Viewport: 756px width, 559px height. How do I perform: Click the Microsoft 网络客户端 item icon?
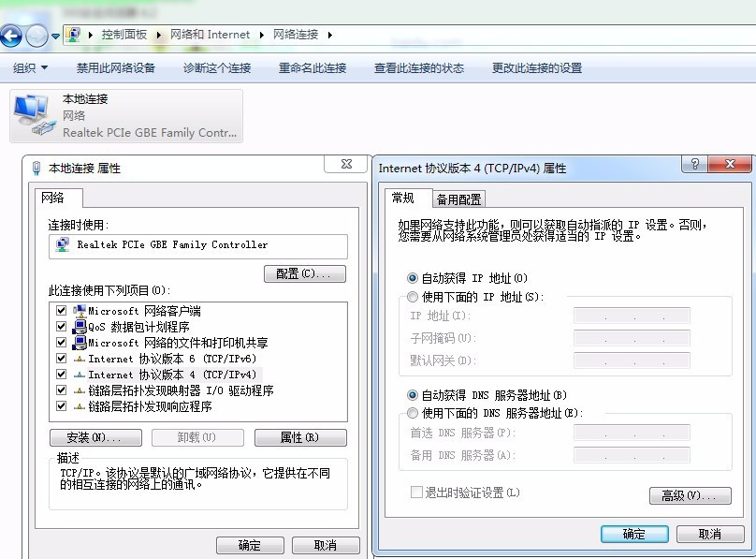click(x=80, y=311)
